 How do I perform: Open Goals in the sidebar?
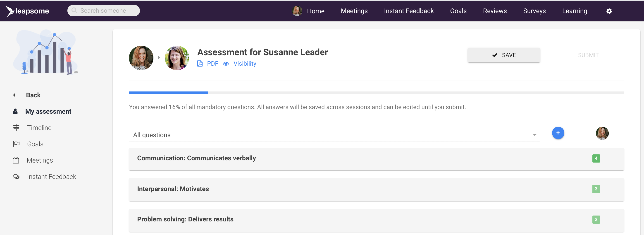[35, 144]
